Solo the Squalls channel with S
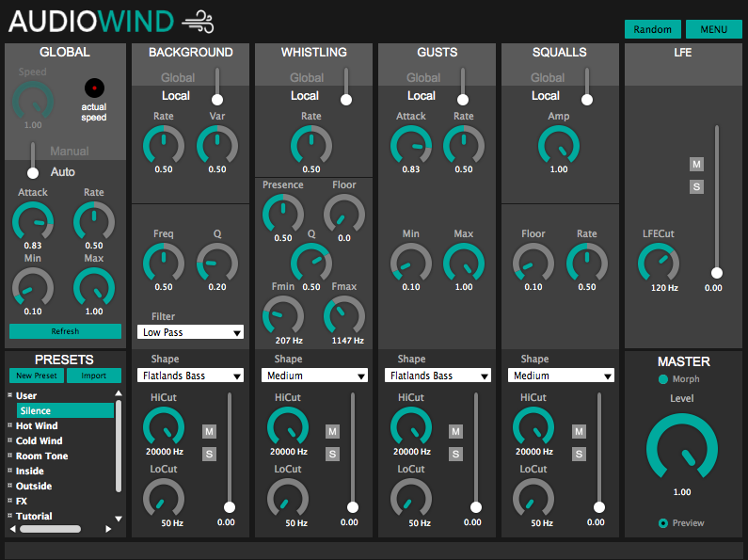Screen dimensions: 748x560 [579, 454]
